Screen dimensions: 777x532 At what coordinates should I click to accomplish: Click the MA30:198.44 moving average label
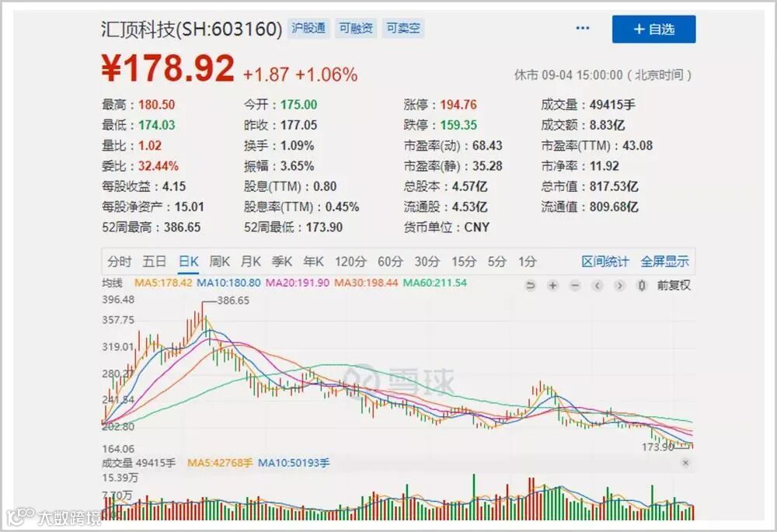(366, 283)
